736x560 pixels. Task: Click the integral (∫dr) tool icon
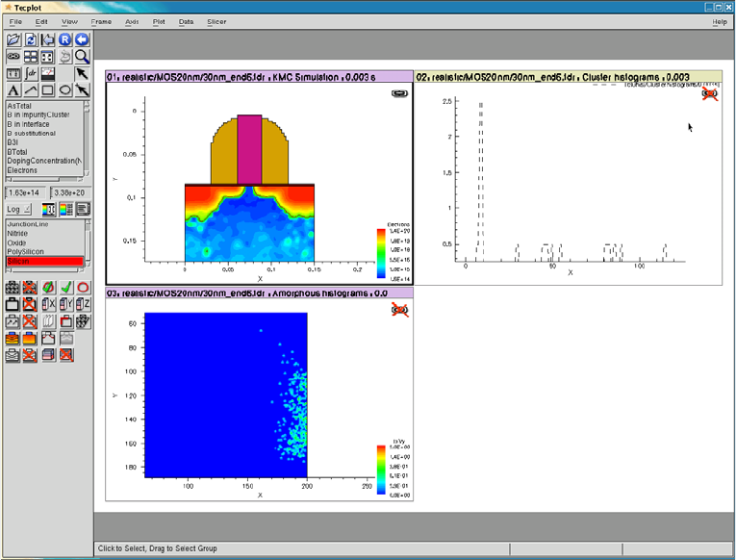(31, 73)
